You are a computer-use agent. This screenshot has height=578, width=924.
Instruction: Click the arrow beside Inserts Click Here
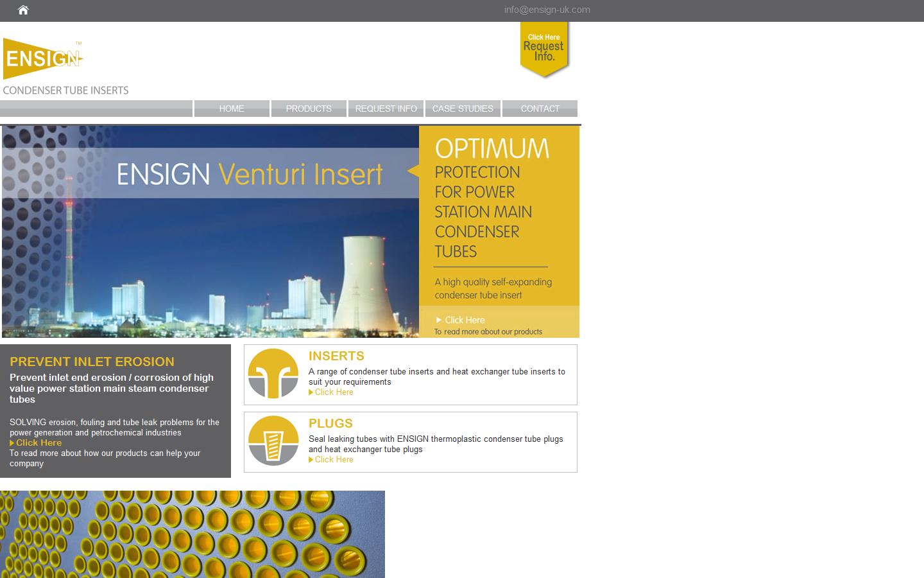[x=311, y=392]
